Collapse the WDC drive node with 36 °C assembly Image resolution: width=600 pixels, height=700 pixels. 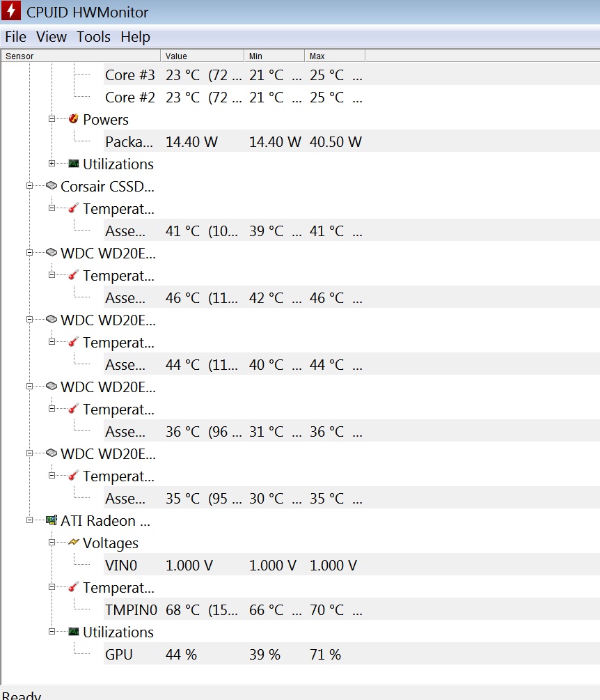coord(29,386)
